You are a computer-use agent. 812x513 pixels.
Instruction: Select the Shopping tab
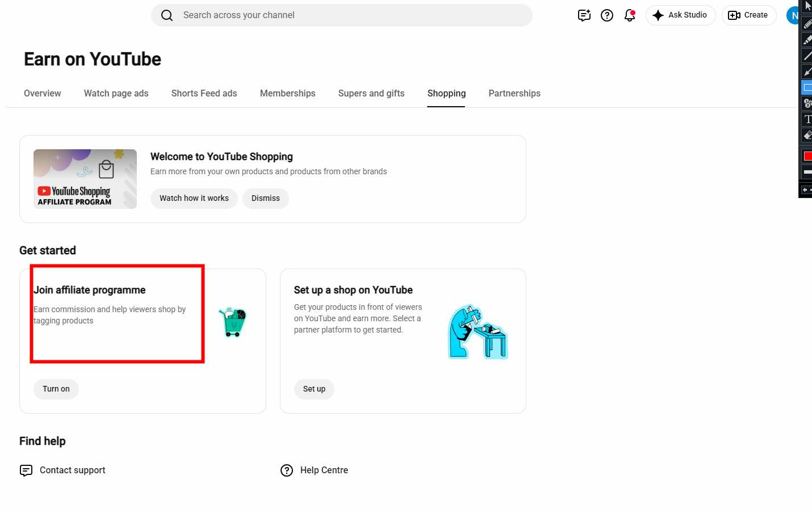point(446,94)
